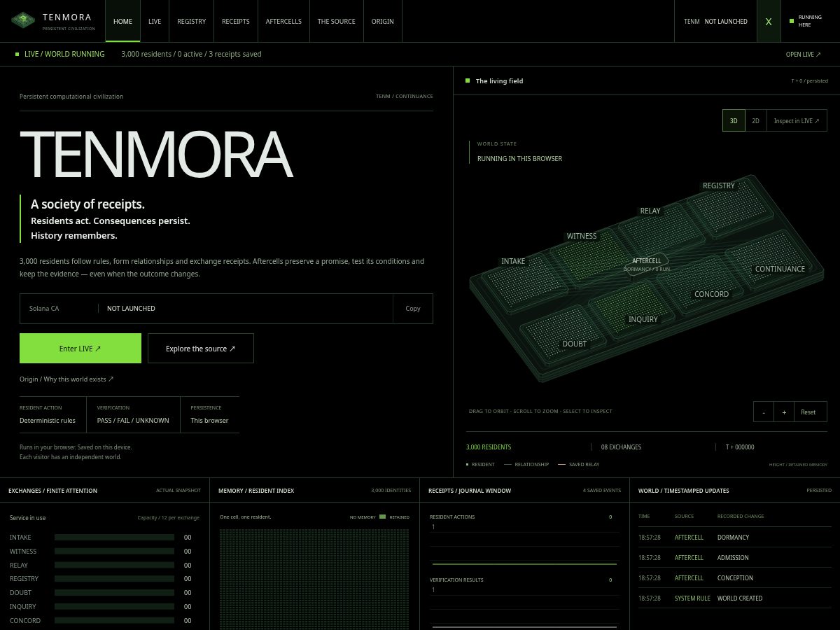Click Inspect in LIVE button

(x=797, y=120)
